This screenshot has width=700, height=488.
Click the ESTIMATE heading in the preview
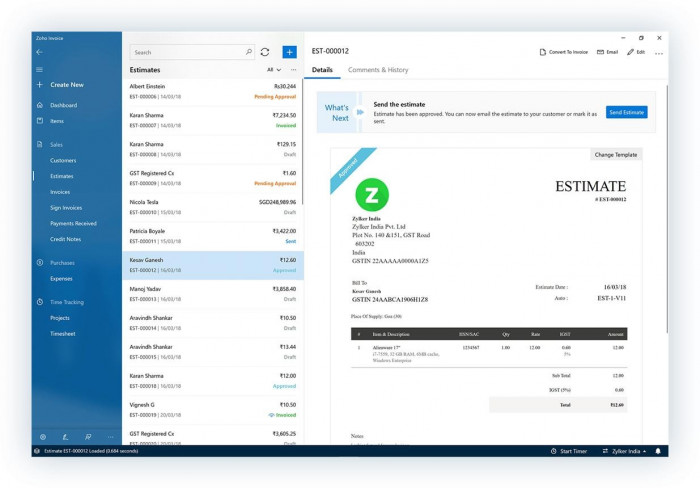pos(590,186)
